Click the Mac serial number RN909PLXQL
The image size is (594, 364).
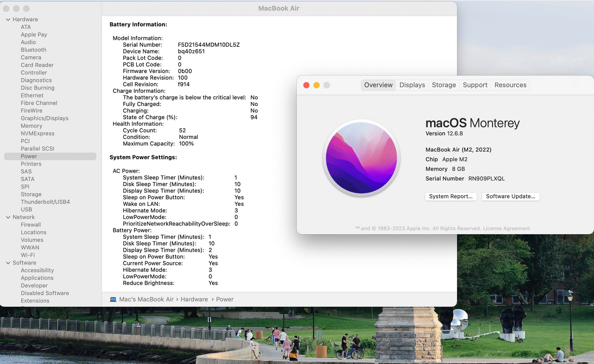[x=487, y=179]
